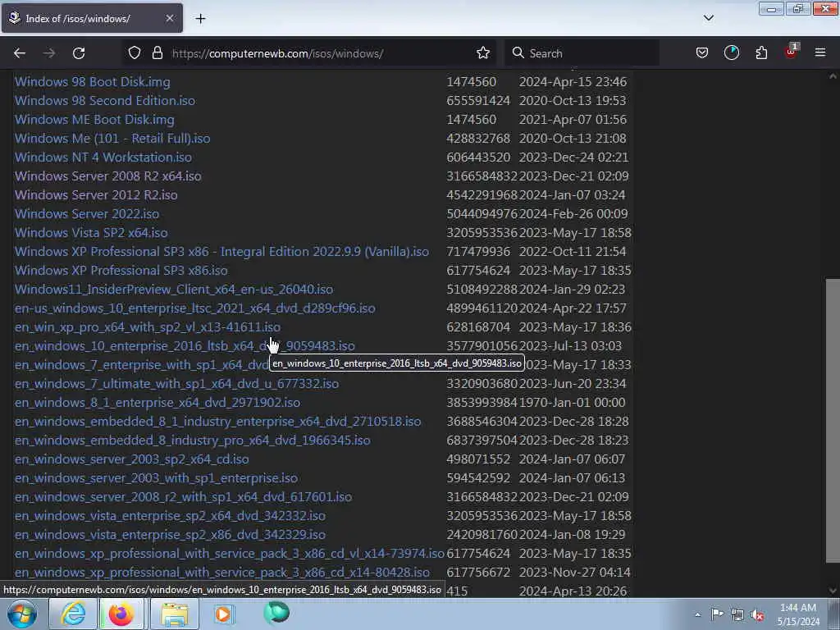840x630 pixels.
Task: Click the muted volume tray icon
Action: tap(757, 615)
